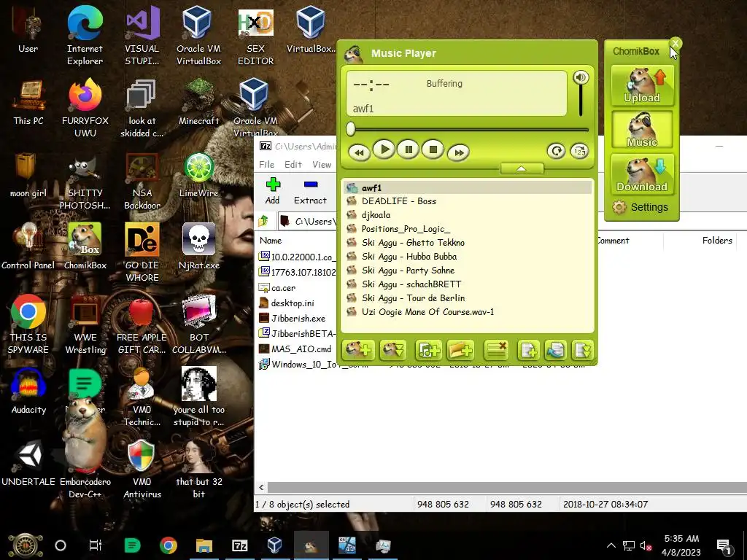This screenshot has width=747, height=560.
Task: Click Add button in 7-Zip toolbar
Action: 273,191
